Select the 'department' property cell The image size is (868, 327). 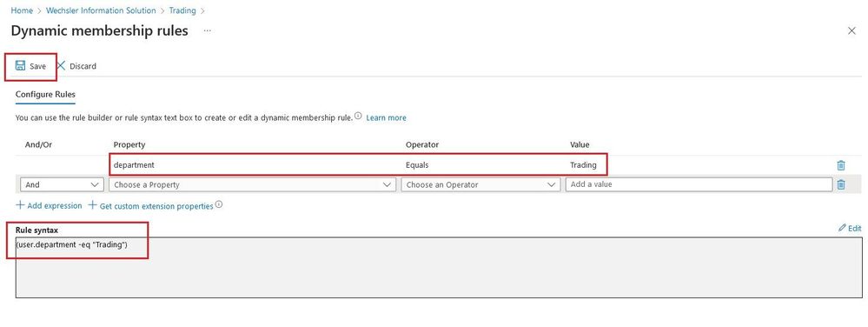click(134, 164)
